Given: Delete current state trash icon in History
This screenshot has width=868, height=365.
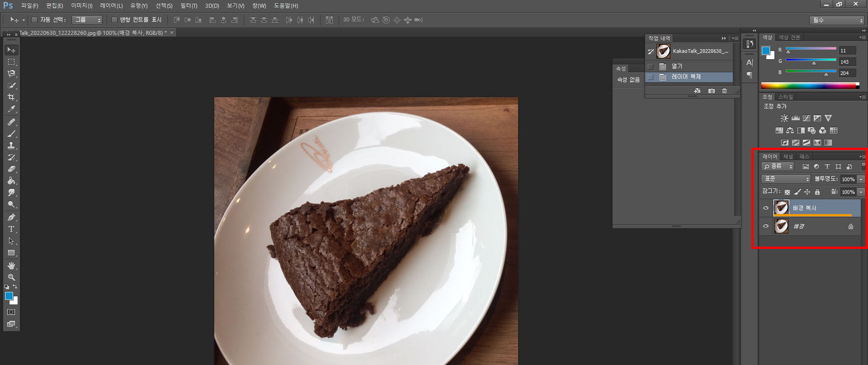Looking at the screenshot, I should point(725,91).
